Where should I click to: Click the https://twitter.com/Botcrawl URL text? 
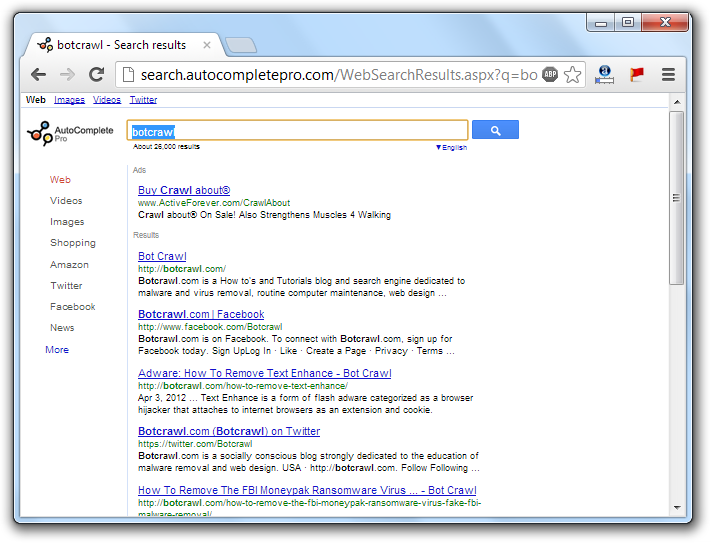195,444
